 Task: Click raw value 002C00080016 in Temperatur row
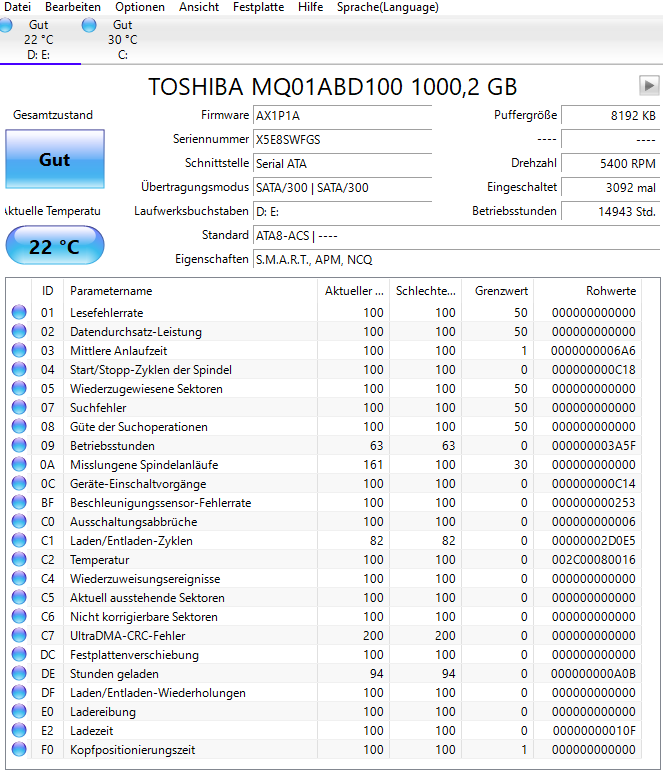pos(593,560)
